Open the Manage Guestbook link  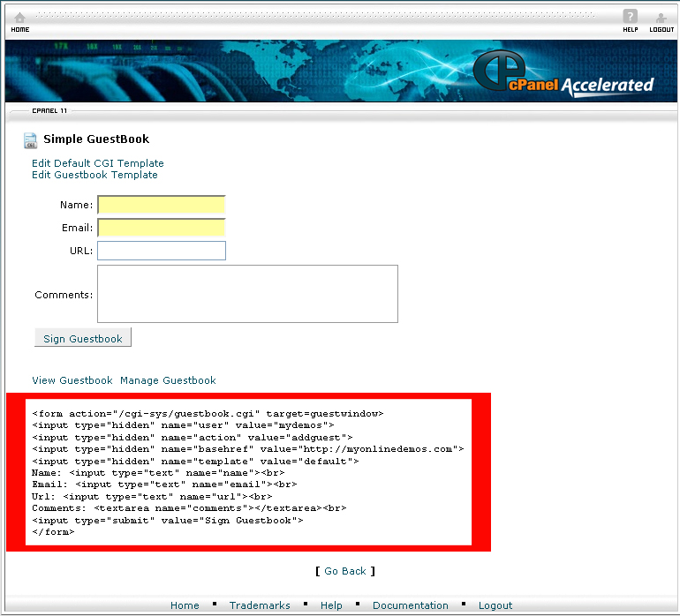coord(169,380)
